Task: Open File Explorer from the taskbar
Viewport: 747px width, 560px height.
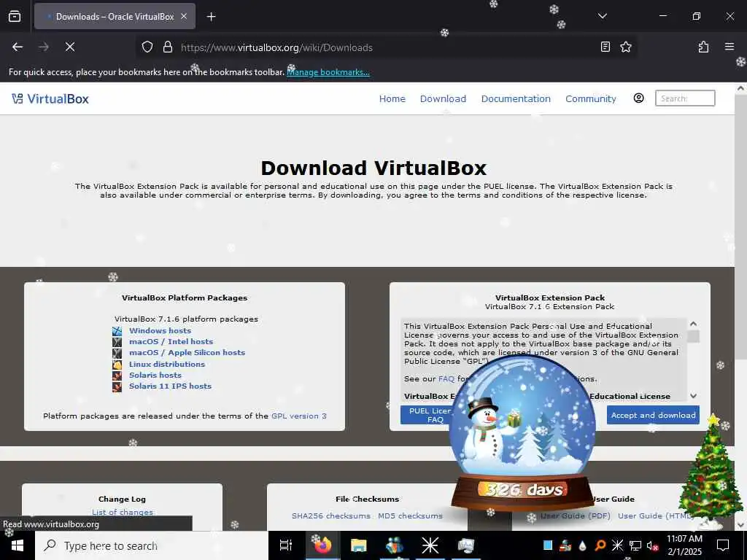Action: (358, 545)
